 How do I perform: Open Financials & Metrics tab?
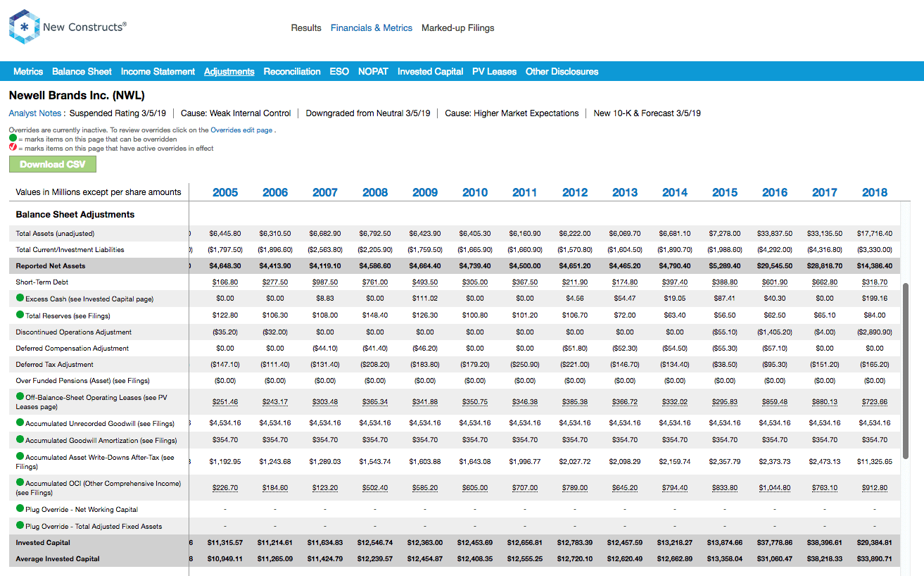(x=372, y=28)
